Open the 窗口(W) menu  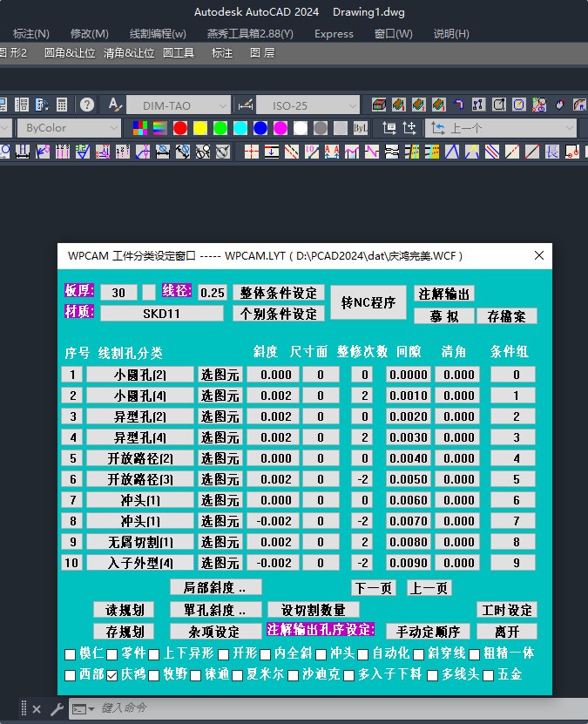click(393, 34)
